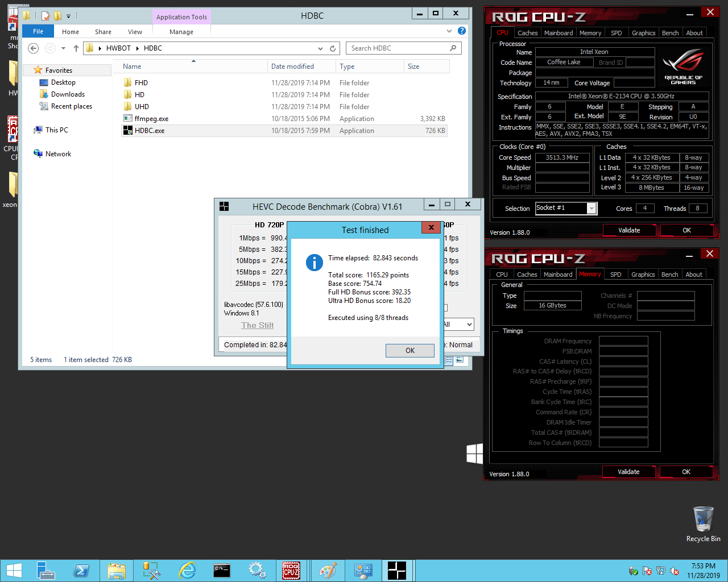
Task: Switch to SPD tab in top CPU-Z window
Action: tap(616, 33)
